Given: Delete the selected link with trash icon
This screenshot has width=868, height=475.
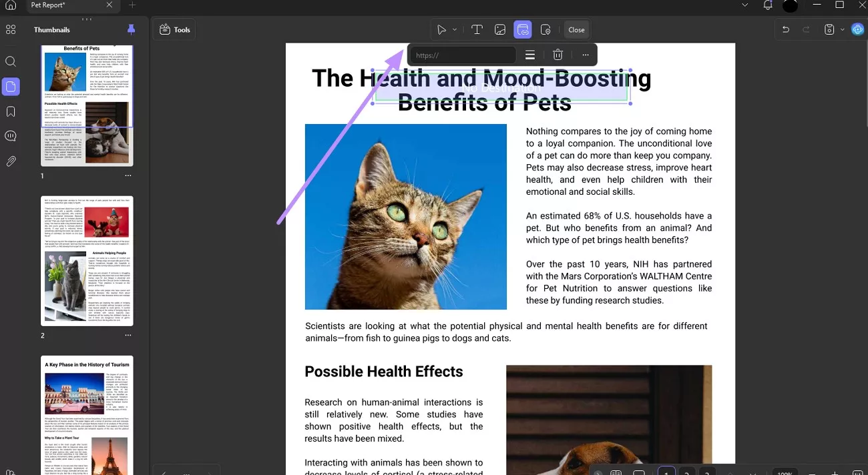Looking at the screenshot, I should 558,55.
